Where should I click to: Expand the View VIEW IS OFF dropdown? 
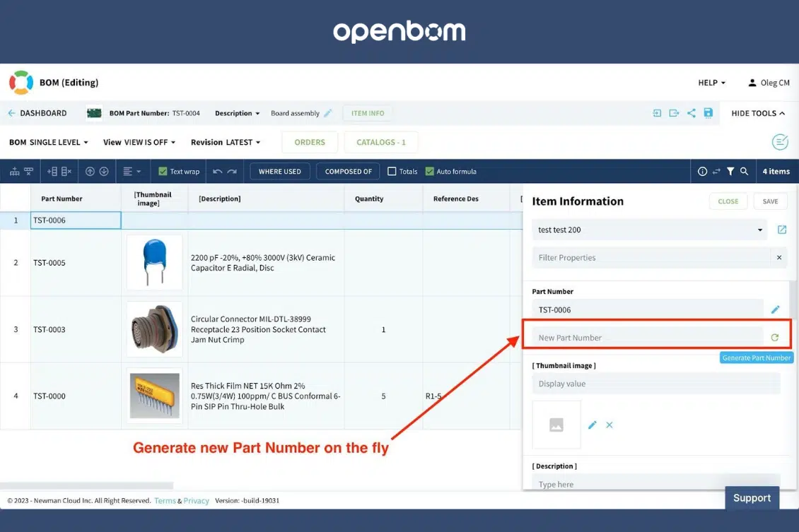139,142
